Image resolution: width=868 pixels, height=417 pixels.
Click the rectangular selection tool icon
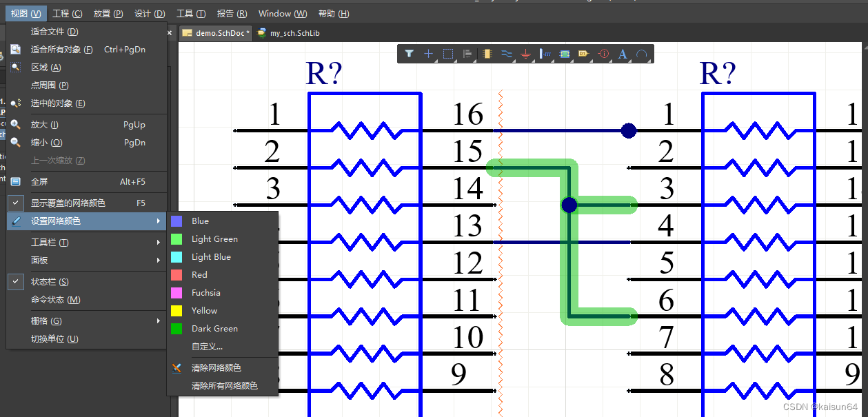click(448, 54)
